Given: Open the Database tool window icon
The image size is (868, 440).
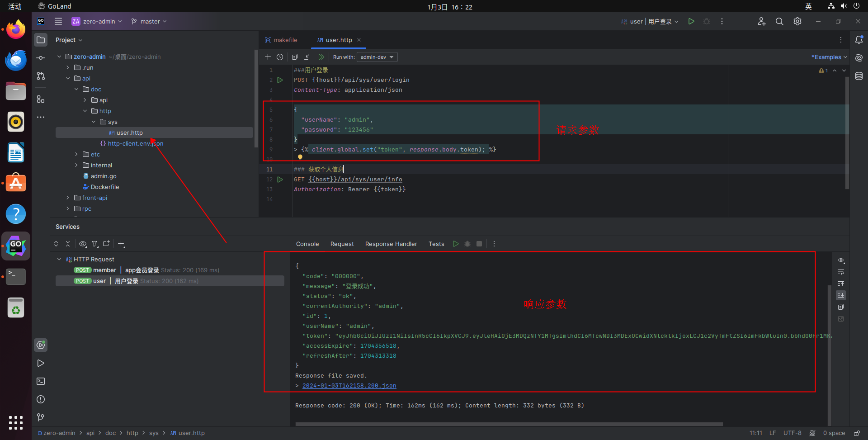Looking at the screenshot, I should (x=859, y=76).
